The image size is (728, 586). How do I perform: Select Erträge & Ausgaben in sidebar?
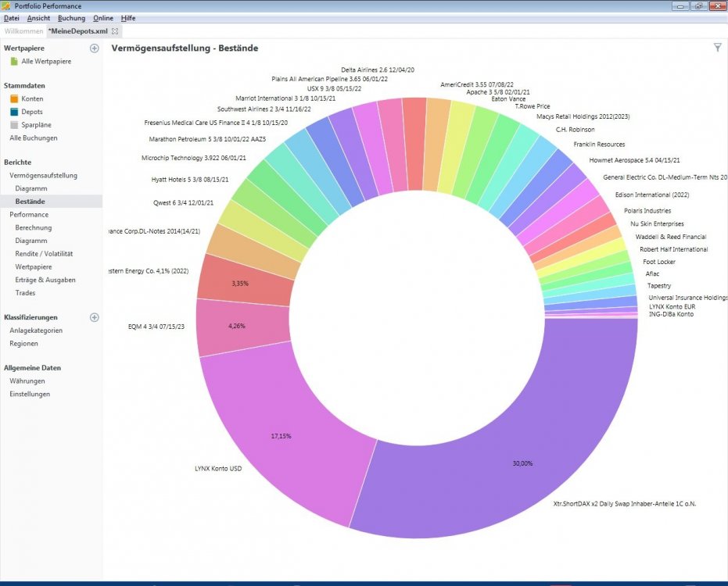(x=45, y=280)
